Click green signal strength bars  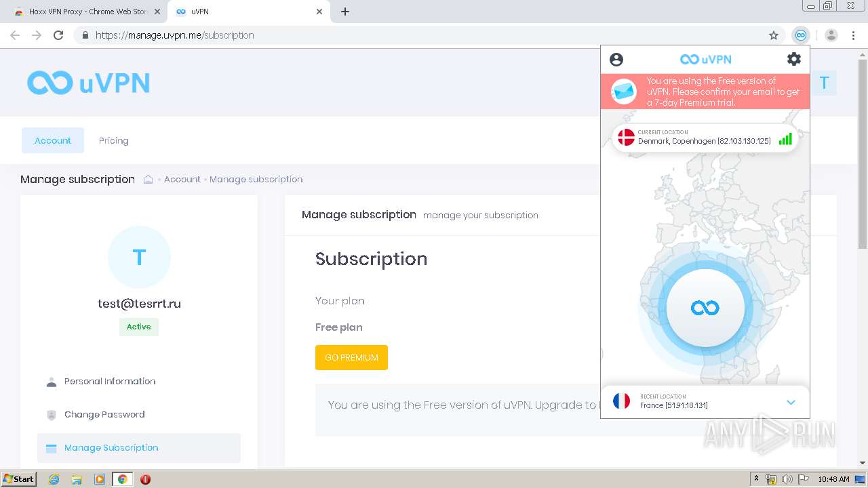(x=785, y=139)
